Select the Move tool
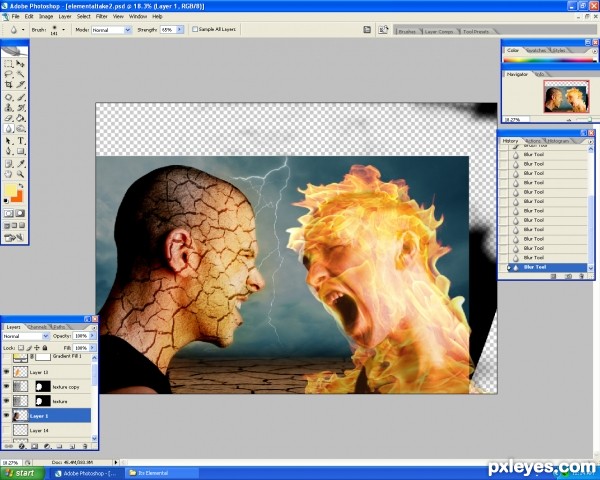 [21, 64]
